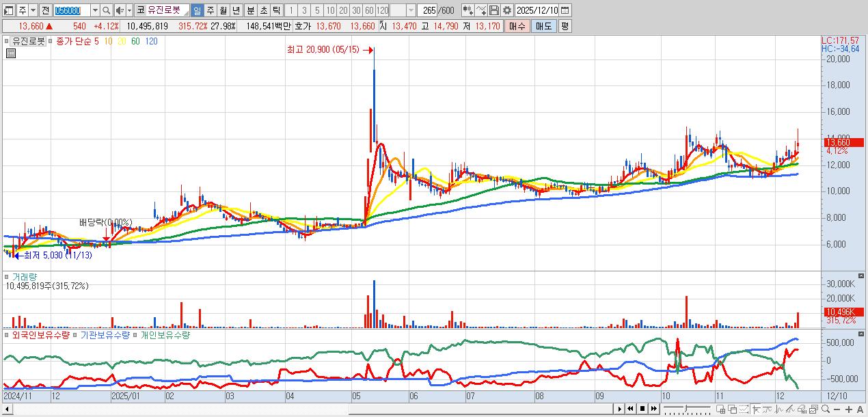Click the stop replay button
Screen dimensions: 868x417
tap(642, 409)
